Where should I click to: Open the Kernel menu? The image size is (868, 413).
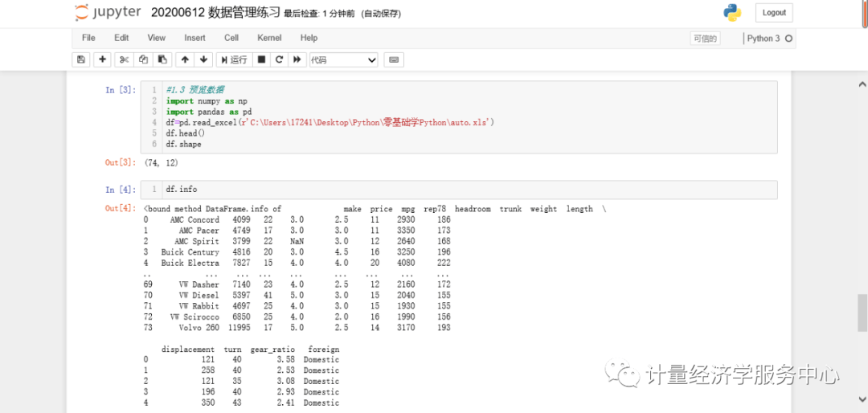[x=269, y=38]
